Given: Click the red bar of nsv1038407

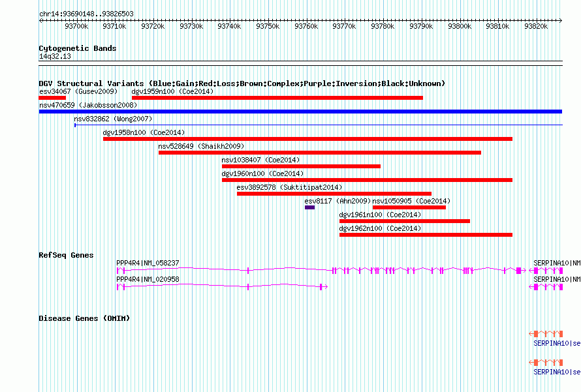Looking at the screenshot, I should (x=301, y=166).
